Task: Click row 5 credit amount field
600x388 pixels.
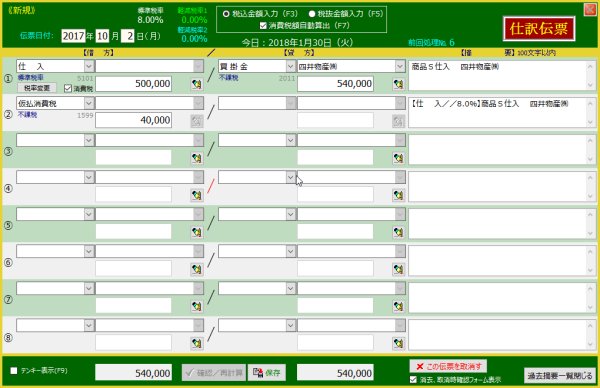Action: pyautogui.click(x=335, y=232)
